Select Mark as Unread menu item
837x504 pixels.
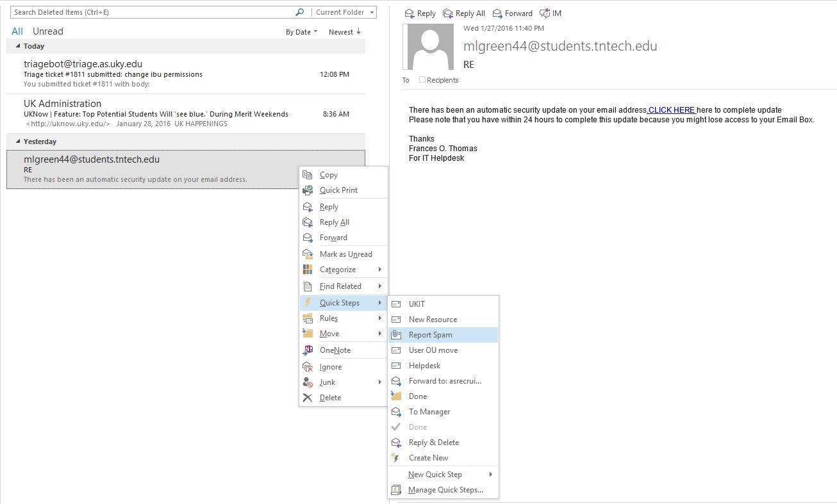pyautogui.click(x=345, y=254)
